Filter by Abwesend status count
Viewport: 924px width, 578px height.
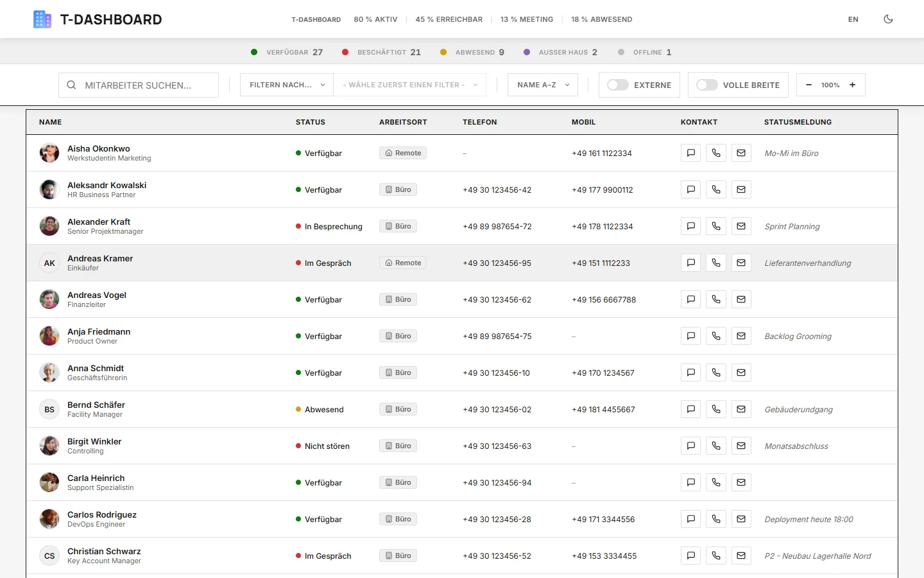coord(472,52)
